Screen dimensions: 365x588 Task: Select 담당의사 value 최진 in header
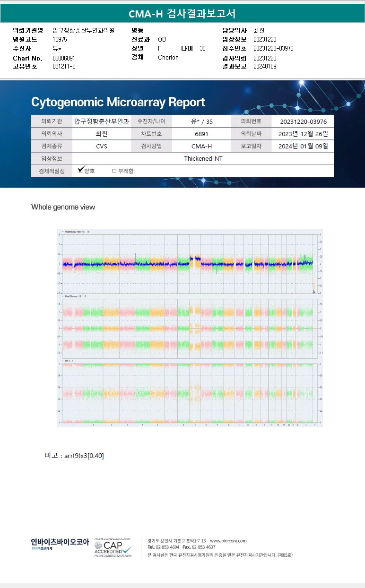pos(259,30)
